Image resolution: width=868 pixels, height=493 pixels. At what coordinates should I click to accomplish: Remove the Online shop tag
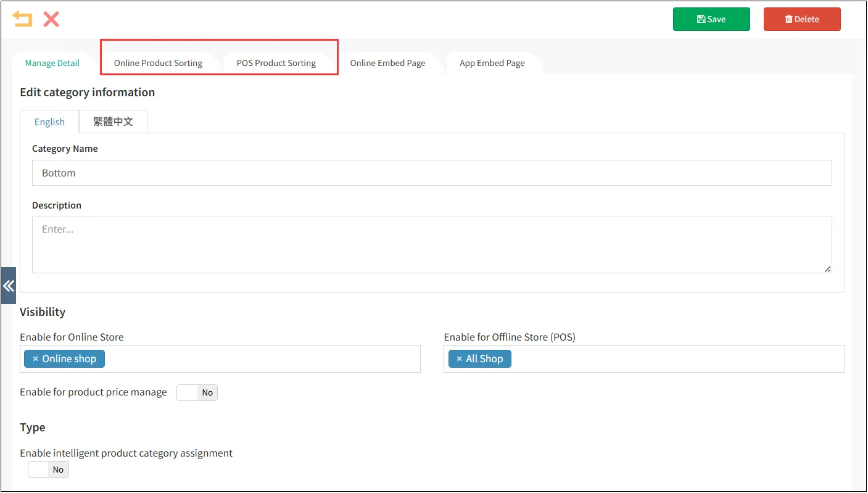click(x=35, y=359)
